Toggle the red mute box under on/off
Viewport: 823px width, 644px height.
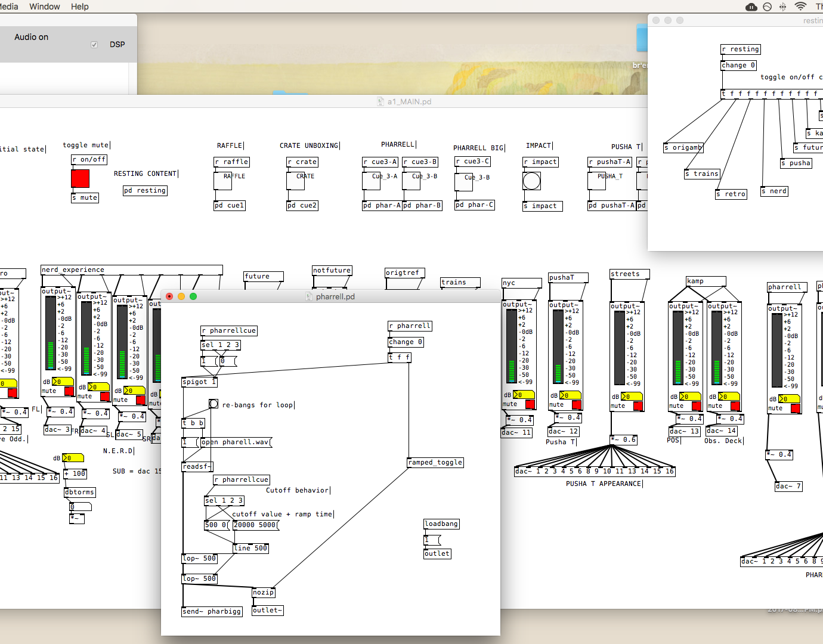80,178
